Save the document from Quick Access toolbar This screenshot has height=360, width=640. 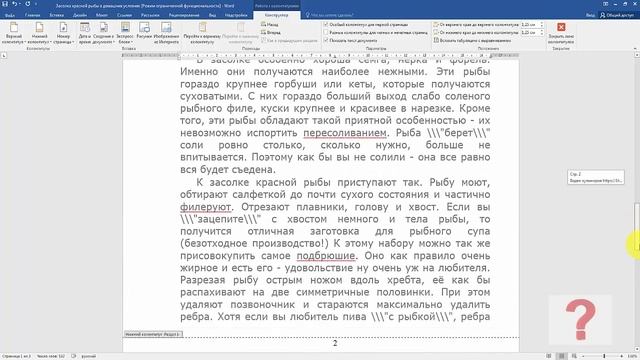pyautogui.click(x=5, y=4)
